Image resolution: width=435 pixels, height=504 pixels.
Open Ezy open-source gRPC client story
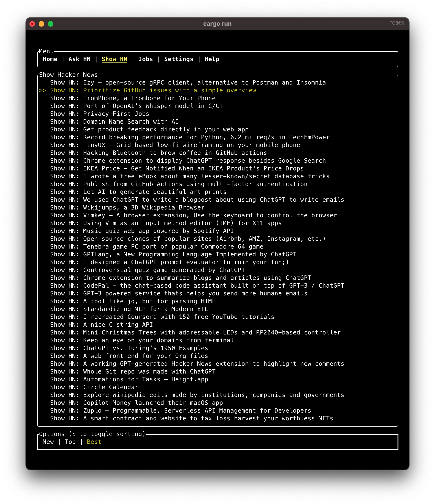coord(188,82)
